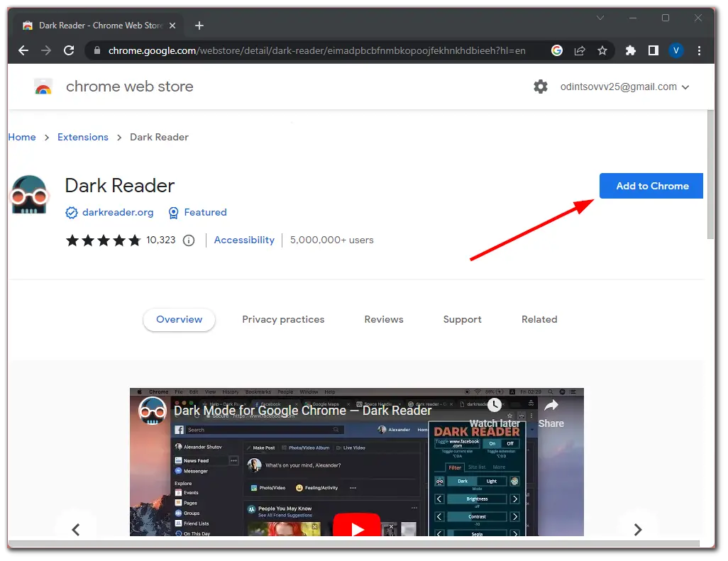Click the Watch later clock icon
728x561 pixels.
(495, 405)
